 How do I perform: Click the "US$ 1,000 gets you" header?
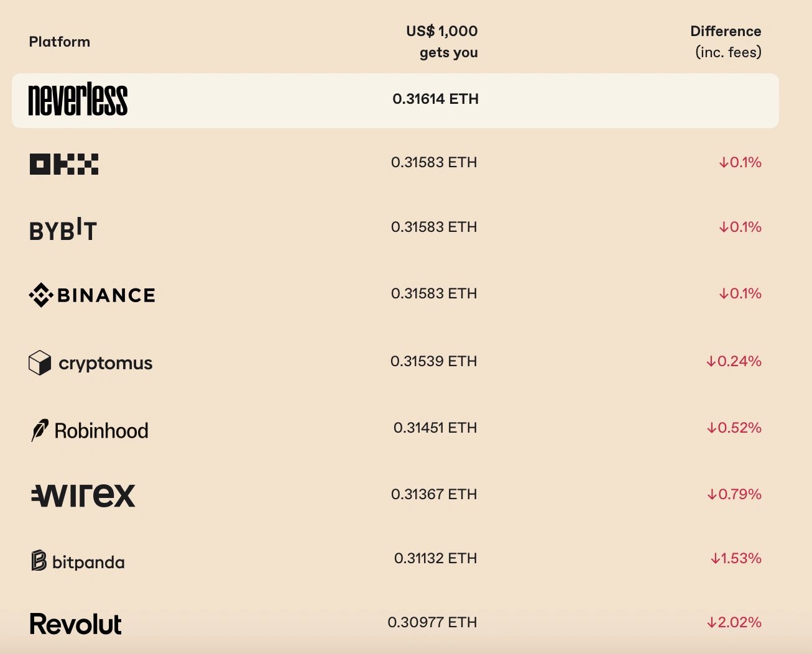443,42
